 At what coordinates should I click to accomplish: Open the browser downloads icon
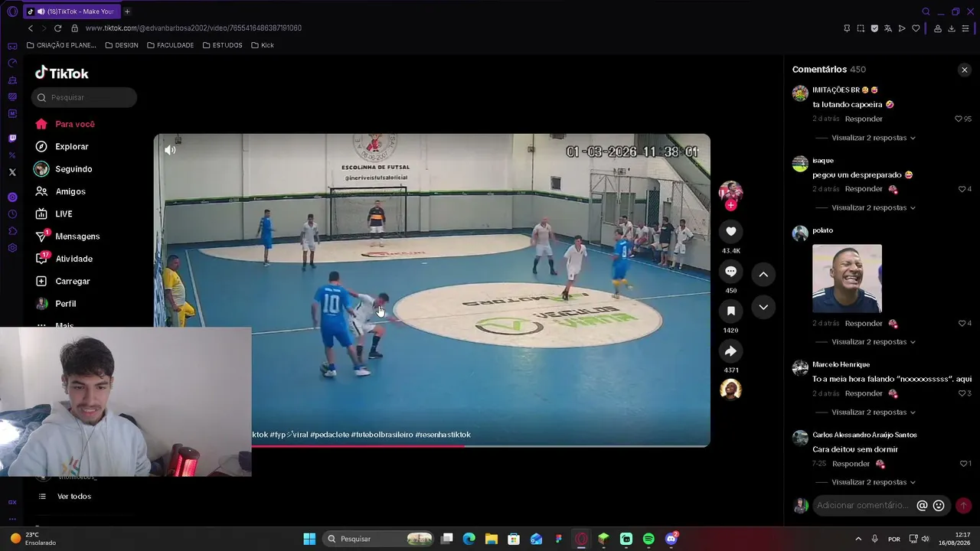(951, 28)
